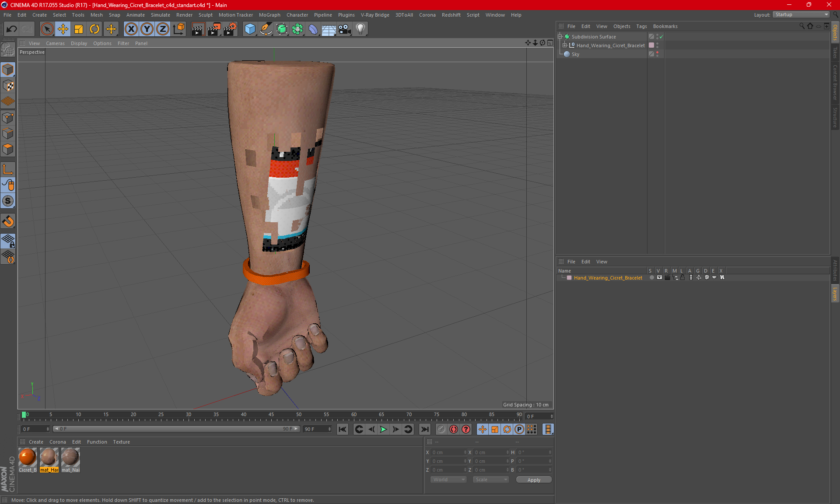Add a Camera object
This screenshot has width=840, height=504.
(x=345, y=29)
